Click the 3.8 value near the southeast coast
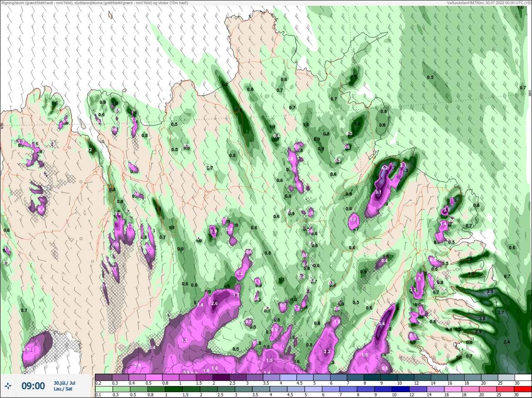532x398 pixels. (482, 319)
